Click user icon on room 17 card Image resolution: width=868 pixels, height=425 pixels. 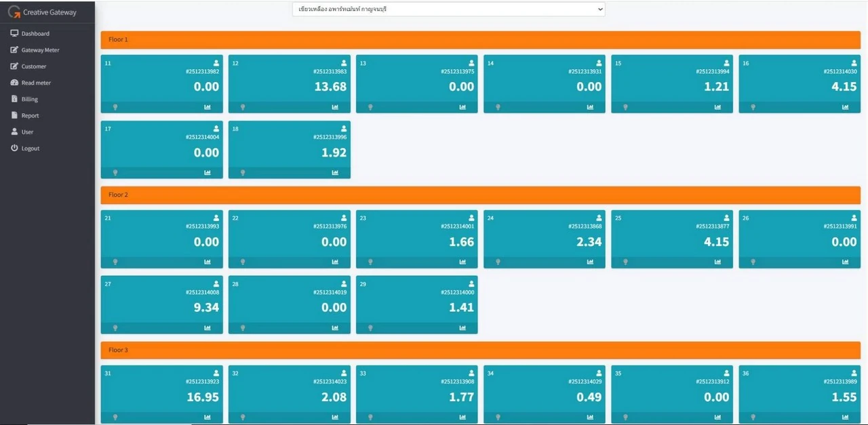pos(216,129)
